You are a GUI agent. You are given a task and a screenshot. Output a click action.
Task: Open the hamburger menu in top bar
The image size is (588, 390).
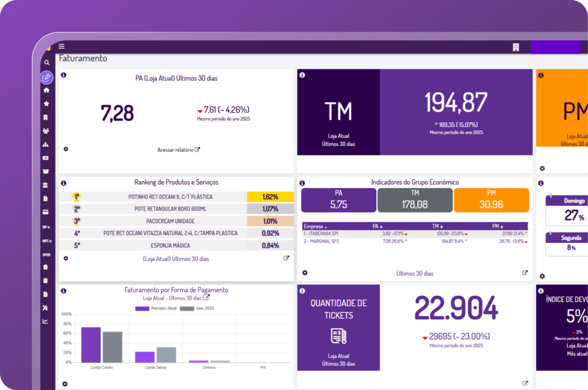tap(61, 47)
